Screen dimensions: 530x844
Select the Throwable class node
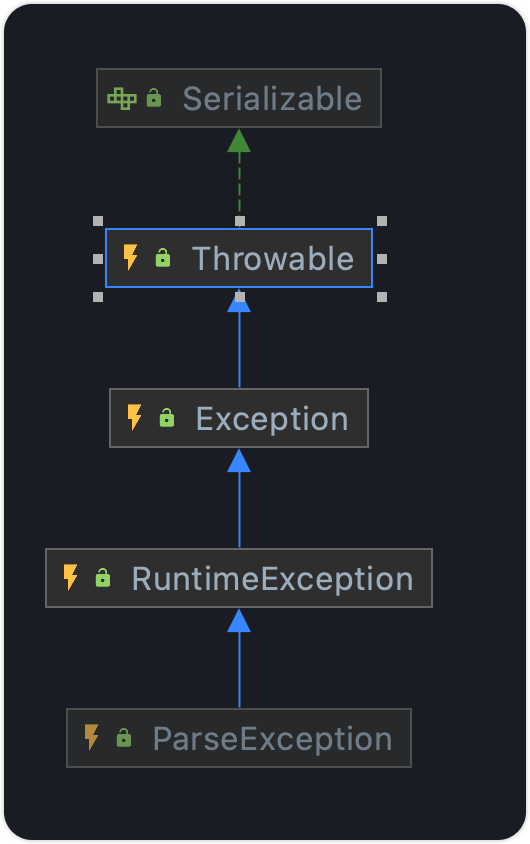pyautogui.click(x=239, y=258)
